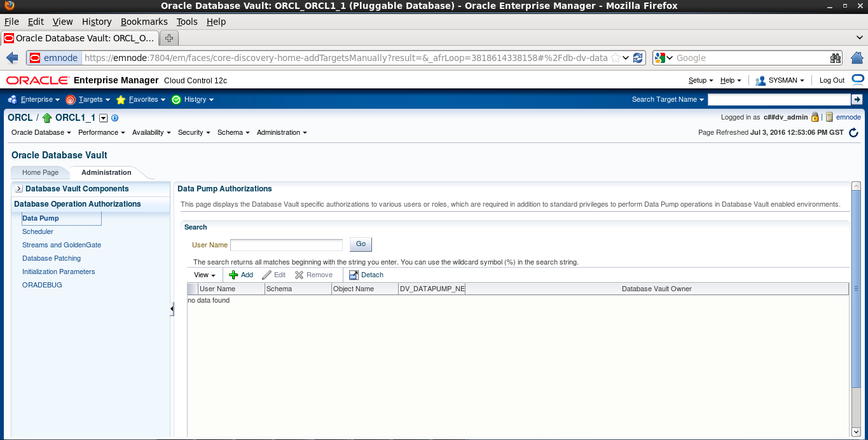Click the bookmark star in the URL bar
868x440 pixels.
tap(615, 58)
